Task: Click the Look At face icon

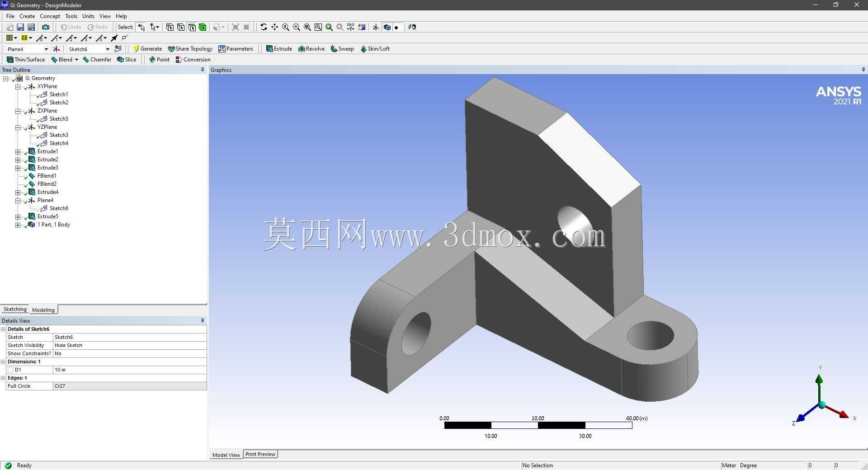Action: [x=412, y=27]
